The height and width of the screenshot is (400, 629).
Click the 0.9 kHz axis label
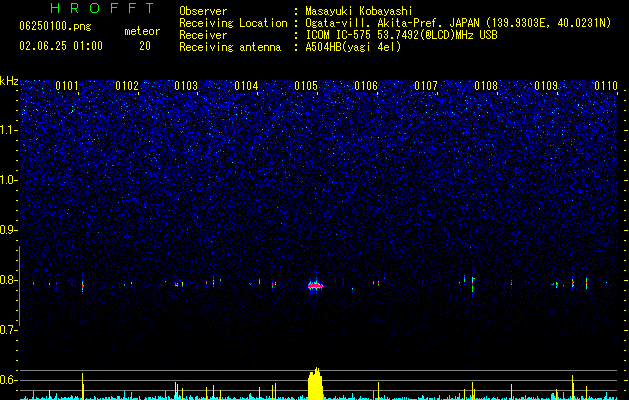(9, 230)
